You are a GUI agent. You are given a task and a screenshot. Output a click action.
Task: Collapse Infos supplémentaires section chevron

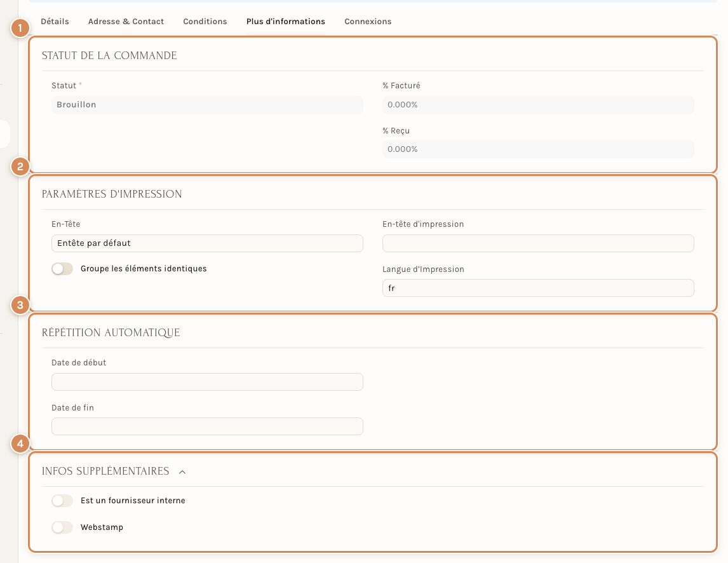[x=182, y=472]
